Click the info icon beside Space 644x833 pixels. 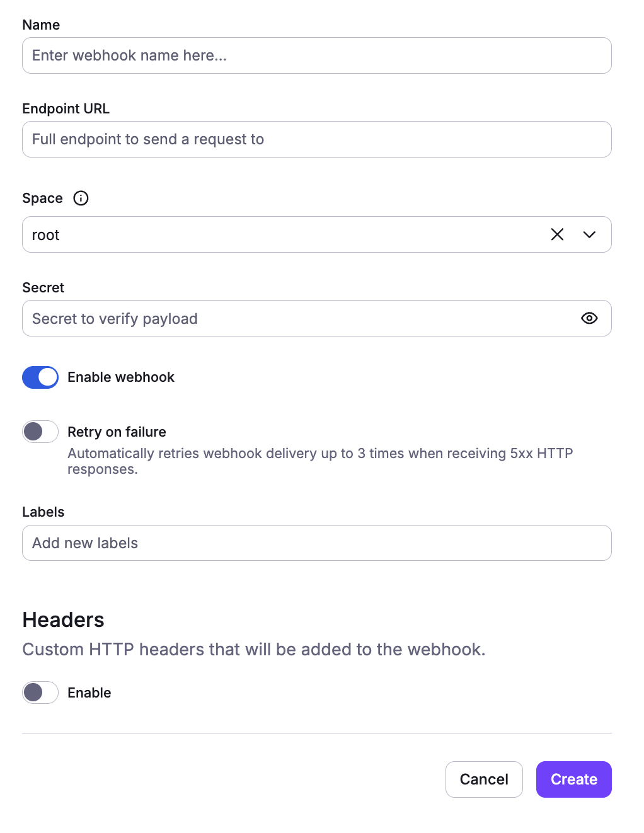point(81,198)
